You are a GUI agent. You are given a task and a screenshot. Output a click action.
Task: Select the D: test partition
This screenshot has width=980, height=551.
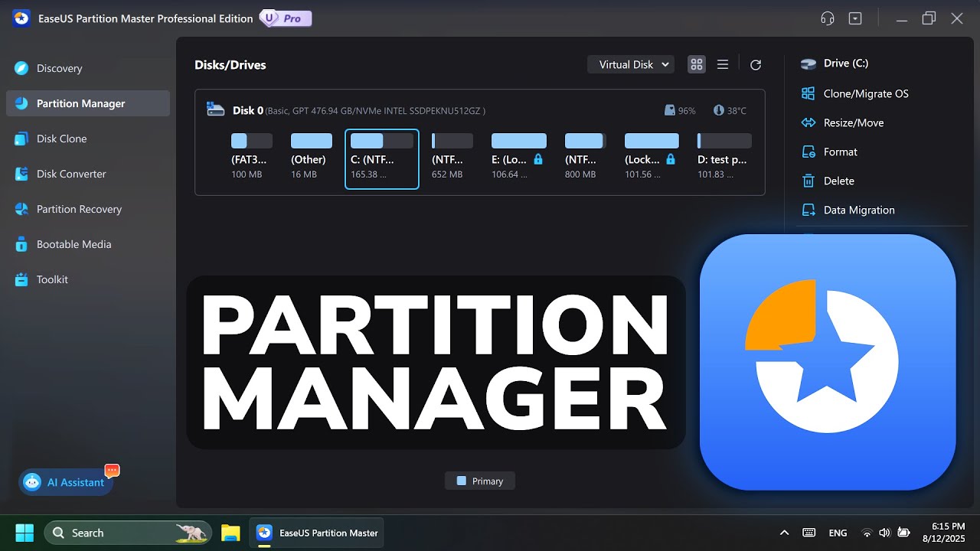[724, 158]
